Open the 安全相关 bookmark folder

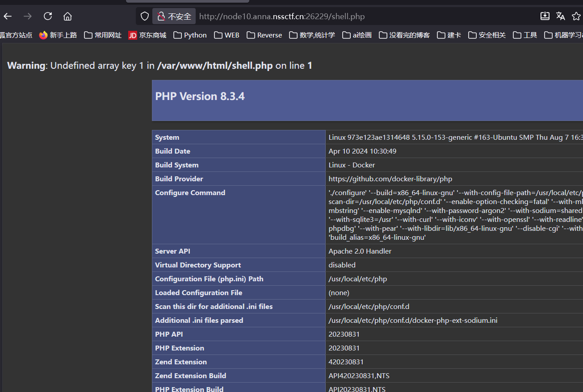(487, 35)
